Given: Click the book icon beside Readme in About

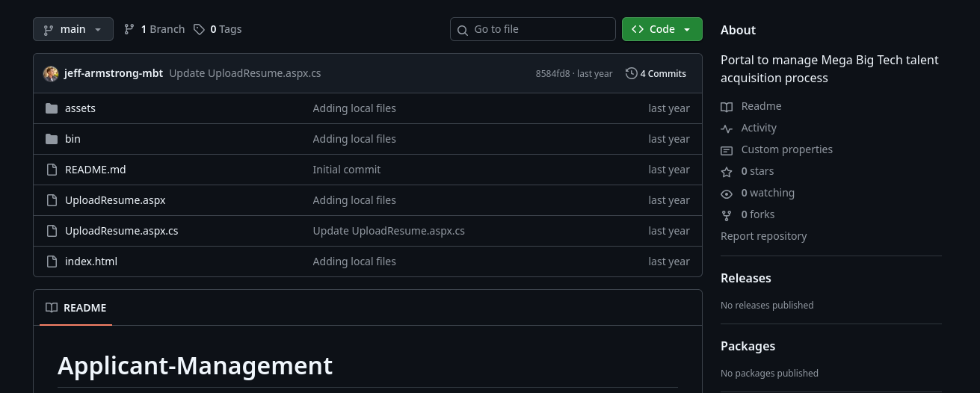Looking at the screenshot, I should pyautogui.click(x=727, y=107).
